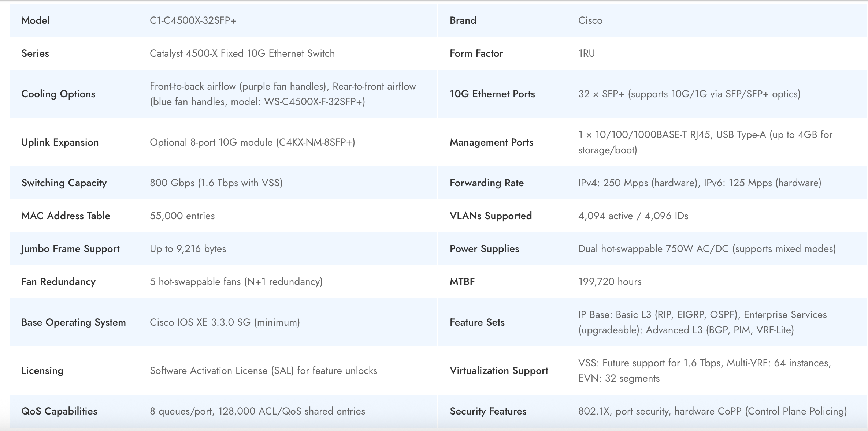
Task: Click the Series label cell
Action: [x=35, y=53]
